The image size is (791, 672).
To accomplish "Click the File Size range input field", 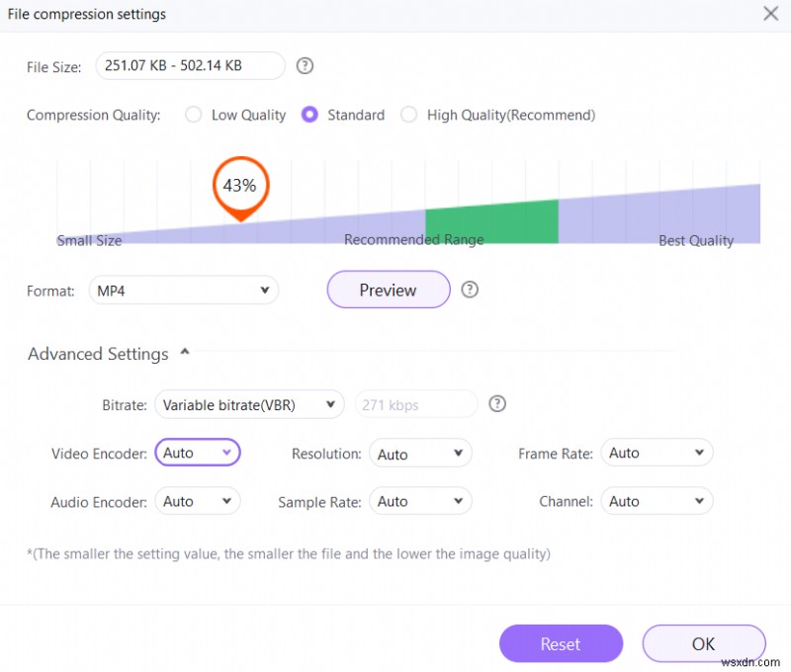I will click(x=190, y=65).
